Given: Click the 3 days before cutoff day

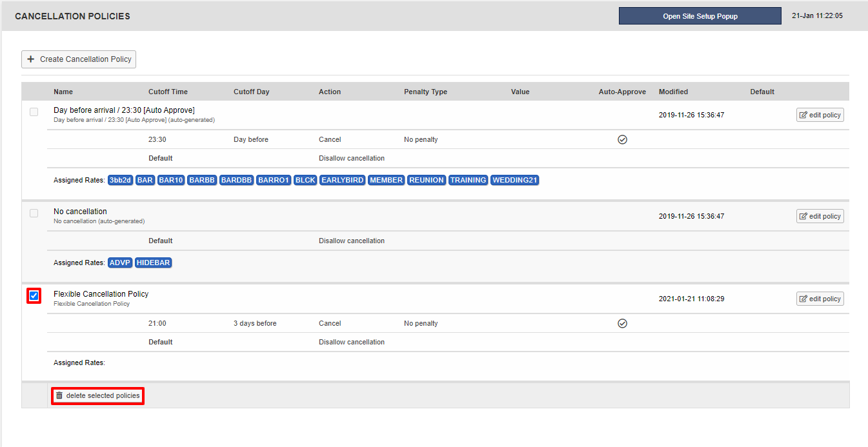Looking at the screenshot, I should (x=255, y=323).
